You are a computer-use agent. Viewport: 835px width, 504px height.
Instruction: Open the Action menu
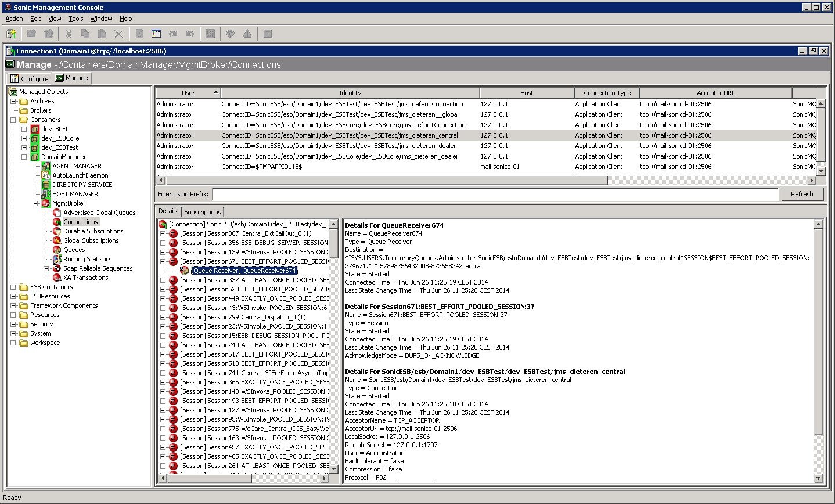[x=14, y=19]
